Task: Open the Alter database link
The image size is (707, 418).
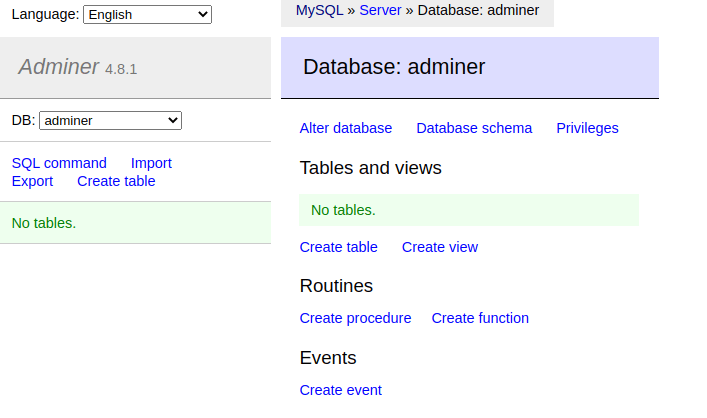Action: point(346,128)
